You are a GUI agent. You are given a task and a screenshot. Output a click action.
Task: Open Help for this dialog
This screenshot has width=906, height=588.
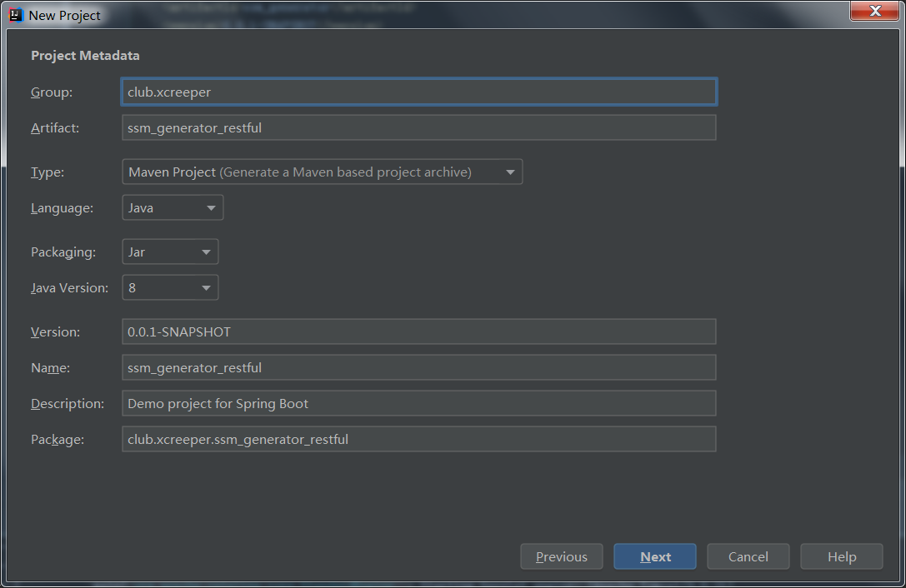click(x=842, y=556)
